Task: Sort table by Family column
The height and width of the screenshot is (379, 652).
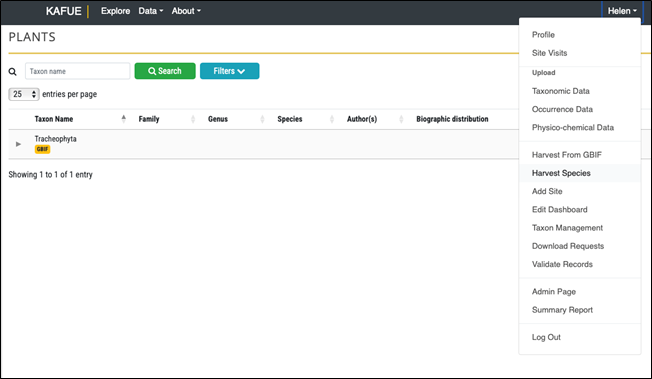Action: click(x=166, y=119)
